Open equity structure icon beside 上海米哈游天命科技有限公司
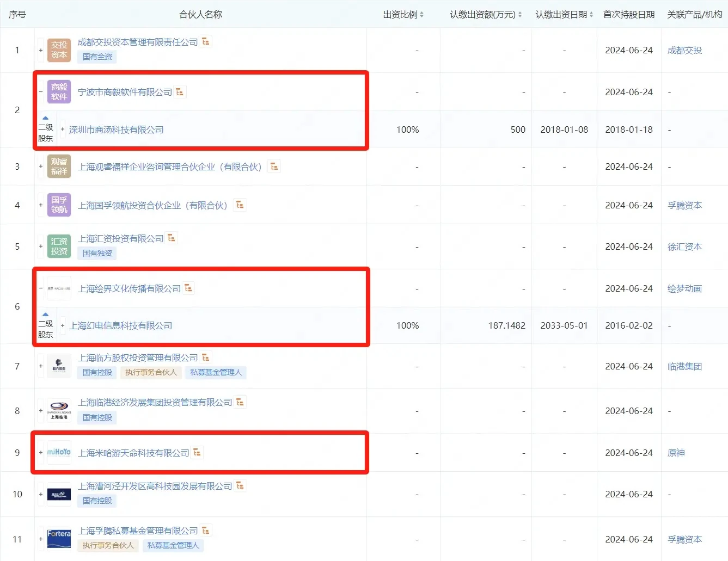Screen dimensions: 728x561 pos(197,452)
